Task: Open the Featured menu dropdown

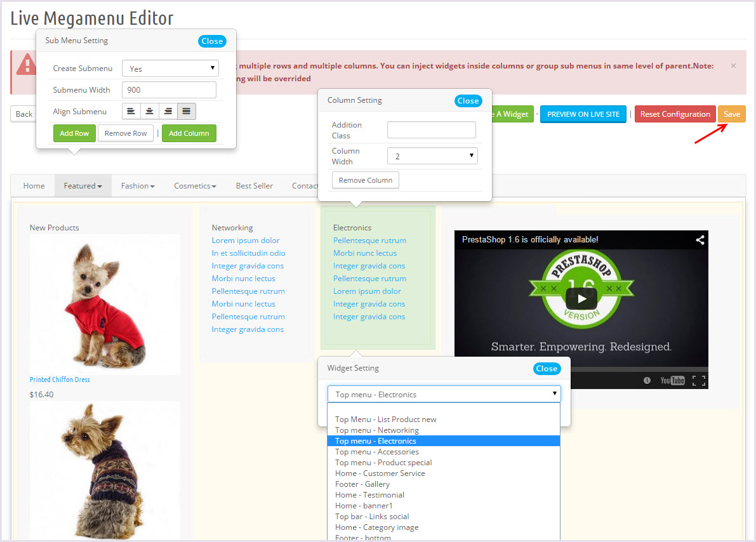Action: pos(83,186)
